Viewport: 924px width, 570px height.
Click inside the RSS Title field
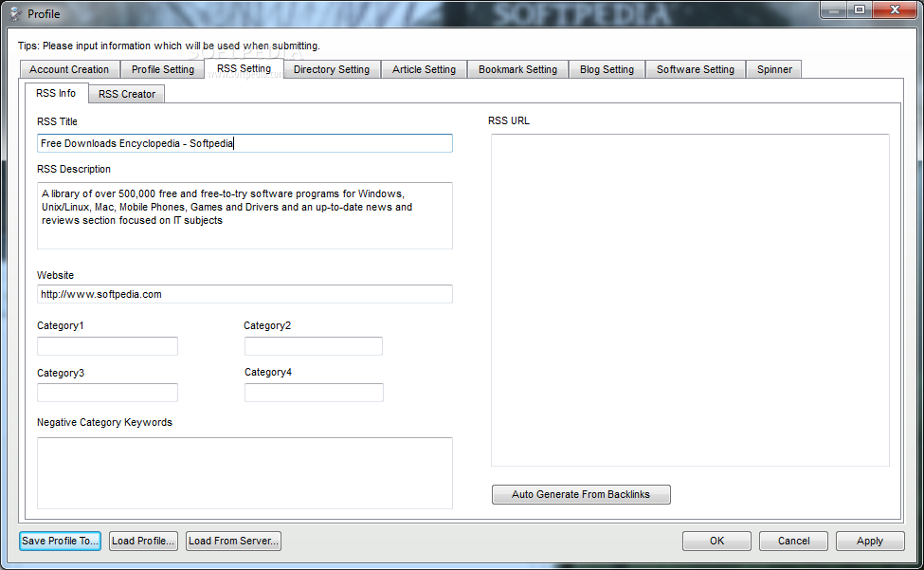(x=245, y=143)
